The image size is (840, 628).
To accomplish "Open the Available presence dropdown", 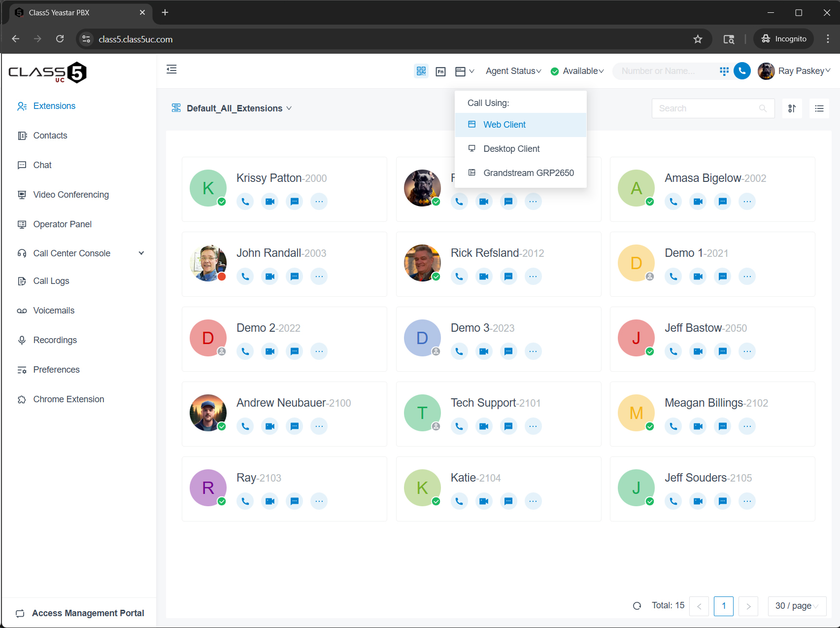I will (577, 71).
